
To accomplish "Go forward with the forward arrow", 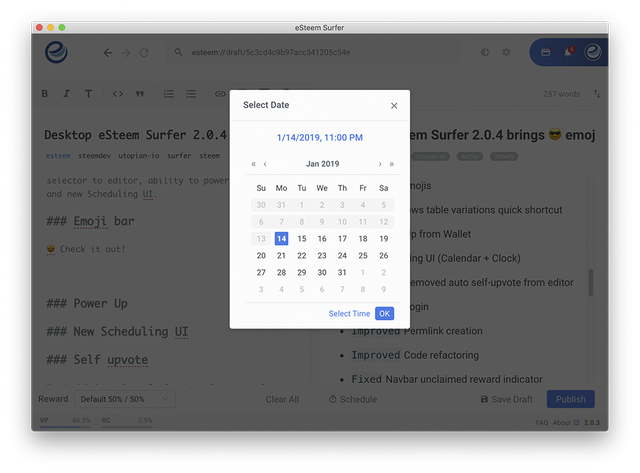I will tap(126, 53).
